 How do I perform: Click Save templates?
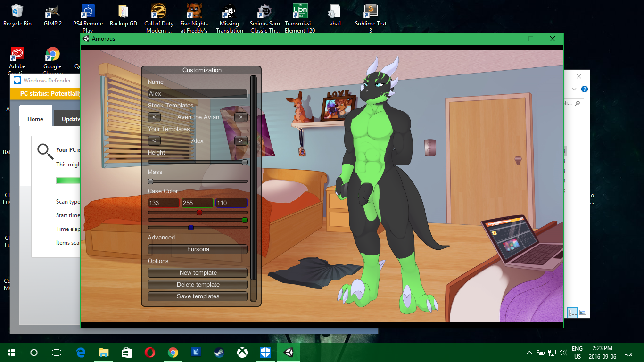[x=197, y=296]
